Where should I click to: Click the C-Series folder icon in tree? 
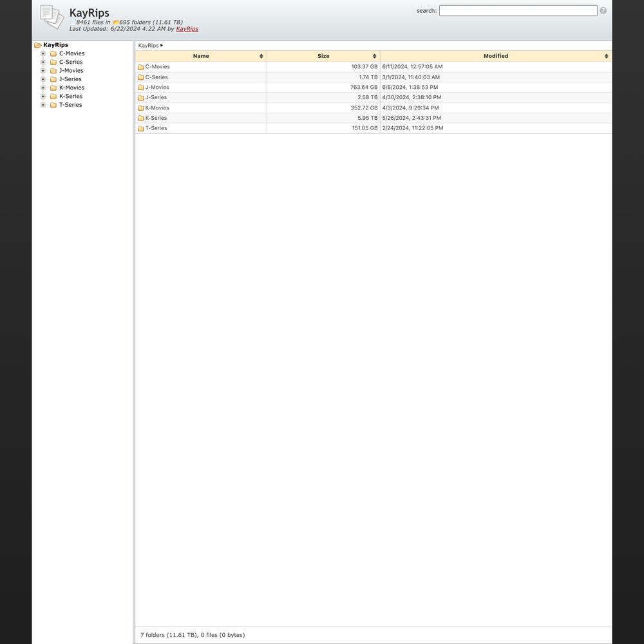[53, 62]
